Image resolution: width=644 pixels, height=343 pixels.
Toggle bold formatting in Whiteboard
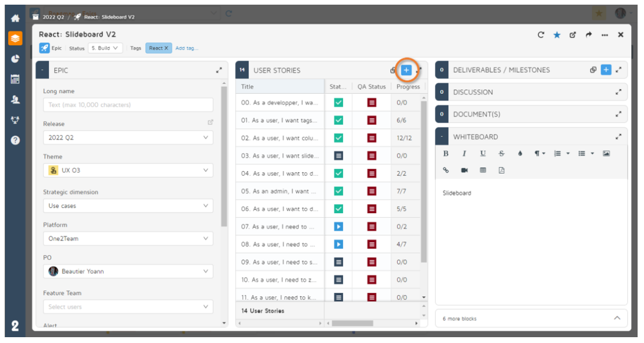pos(446,154)
